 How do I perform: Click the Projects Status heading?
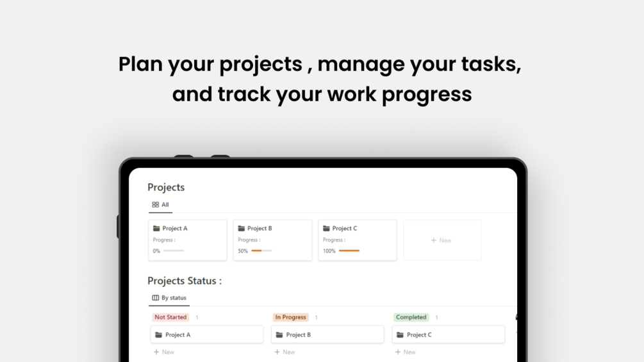pos(185,281)
